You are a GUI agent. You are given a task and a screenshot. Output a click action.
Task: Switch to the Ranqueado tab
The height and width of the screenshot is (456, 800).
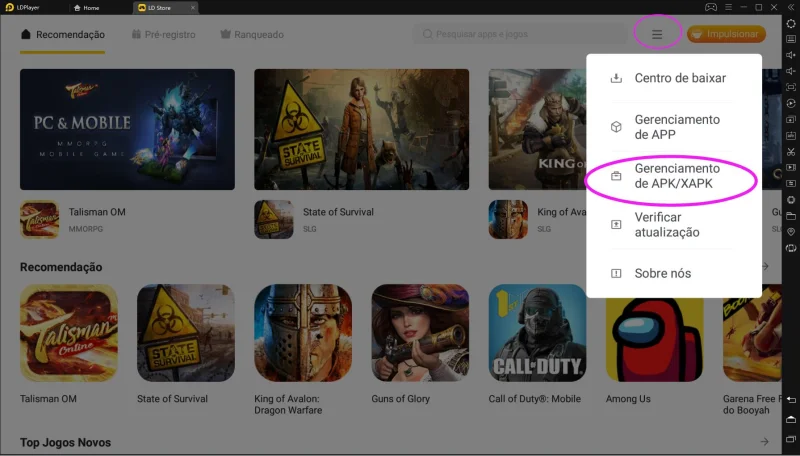point(252,34)
